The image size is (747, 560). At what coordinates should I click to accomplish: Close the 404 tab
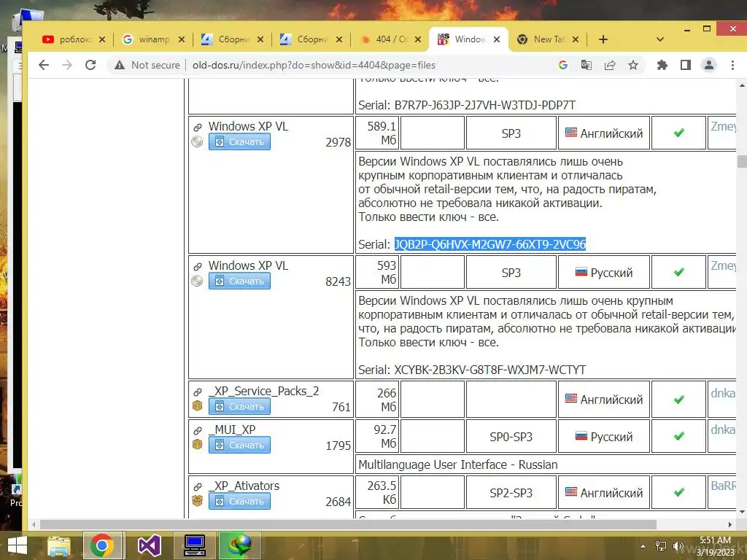click(x=418, y=39)
